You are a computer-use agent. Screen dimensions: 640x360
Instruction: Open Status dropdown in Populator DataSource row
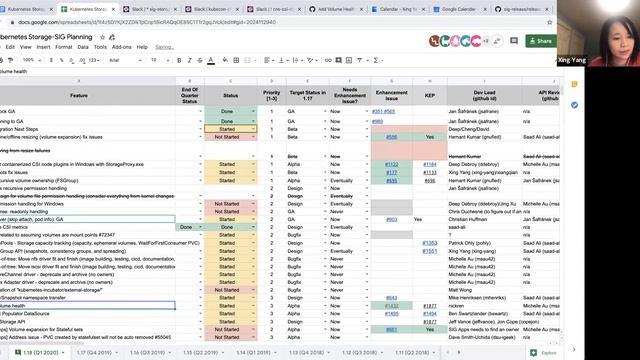click(x=253, y=313)
